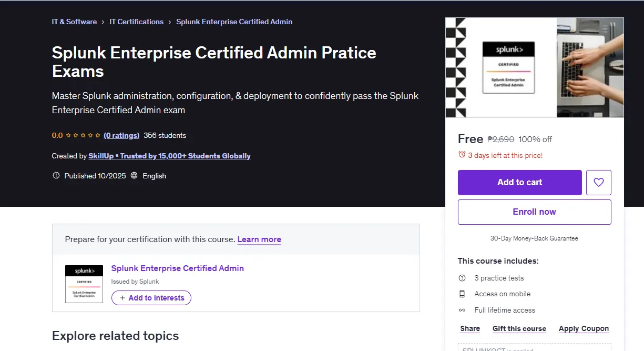The width and height of the screenshot is (644, 351).
Task: Click the course title heading
Action: point(214,62)
